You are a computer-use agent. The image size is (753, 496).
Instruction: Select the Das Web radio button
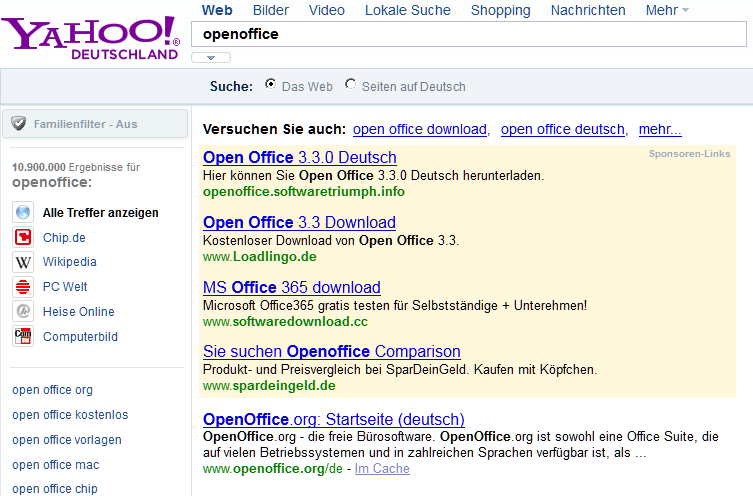pyautogui.click(x=271, y=84)
